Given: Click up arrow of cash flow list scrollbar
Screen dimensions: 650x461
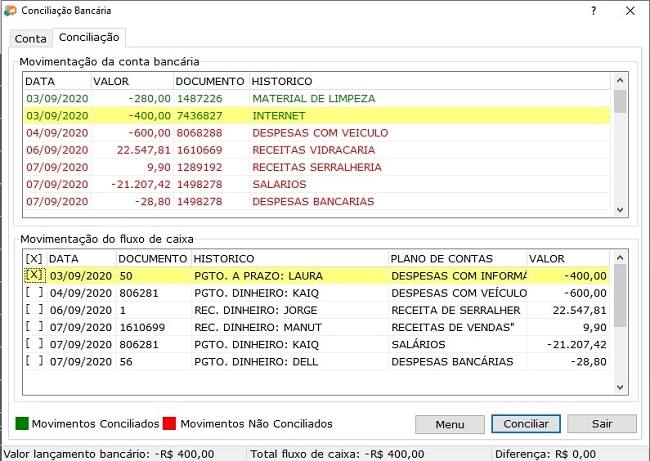Looking at the screenshot, I should (x=620, y=258).
